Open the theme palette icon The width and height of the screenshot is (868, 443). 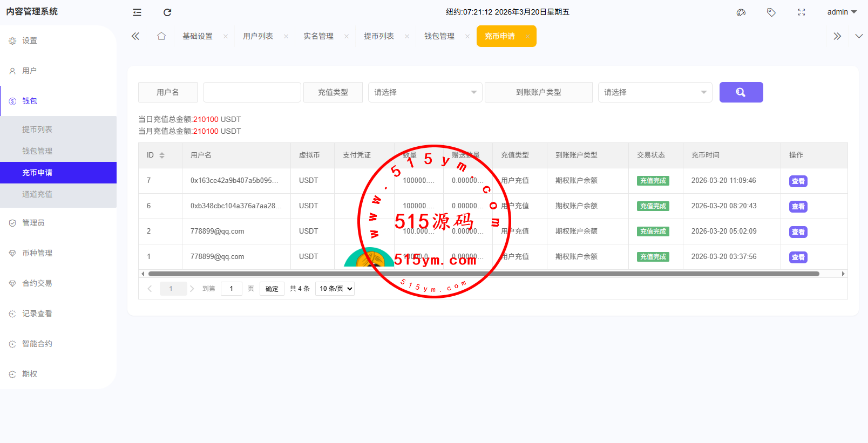pyautogui.click(x=741, y=12)
